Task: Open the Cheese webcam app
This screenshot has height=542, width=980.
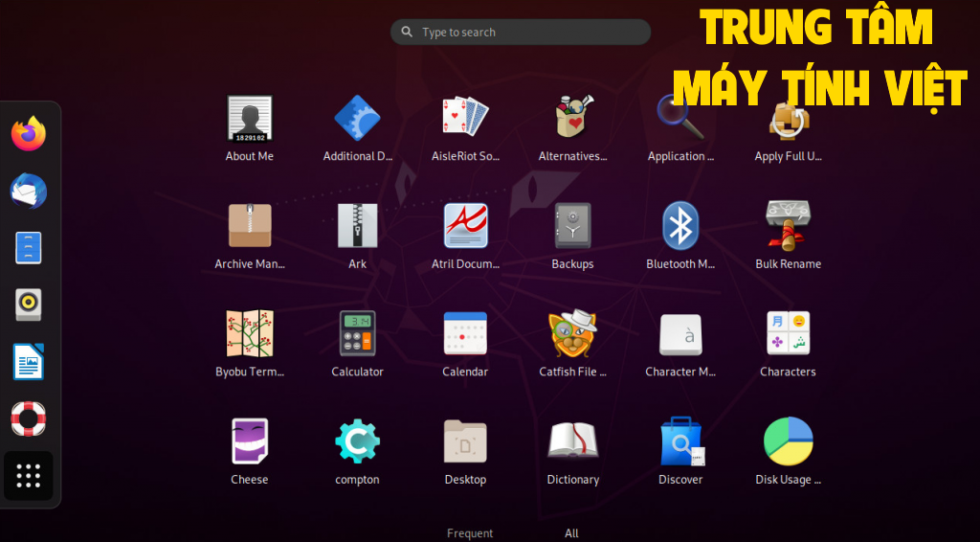Action: [x=250, y=442]
